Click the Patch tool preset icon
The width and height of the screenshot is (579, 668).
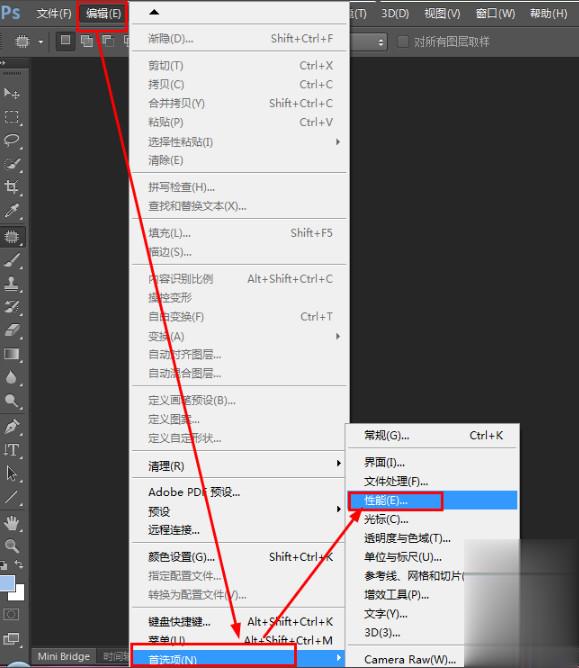coord(23,41)
